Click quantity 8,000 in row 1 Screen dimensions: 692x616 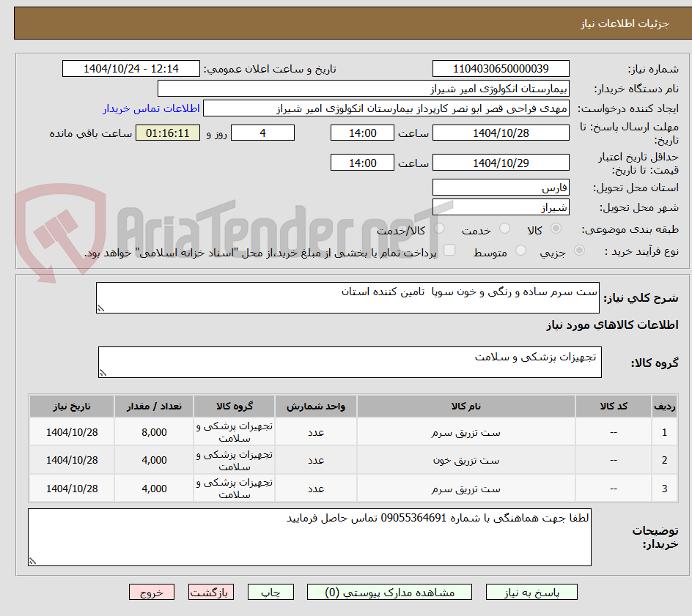[154, 433]
